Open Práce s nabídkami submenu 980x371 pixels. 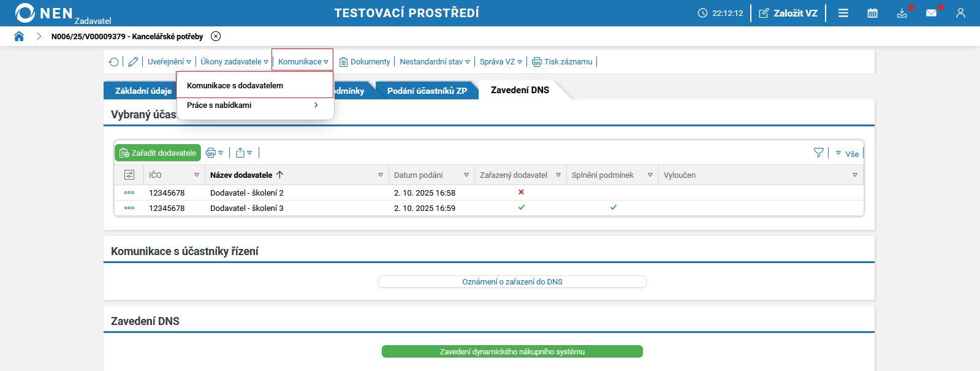[254, 105]
